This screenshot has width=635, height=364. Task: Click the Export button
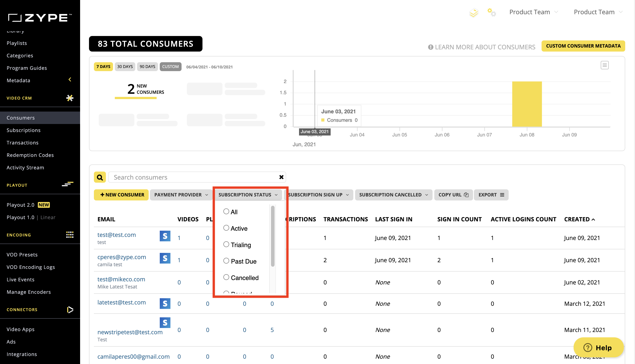coord(491,195)
